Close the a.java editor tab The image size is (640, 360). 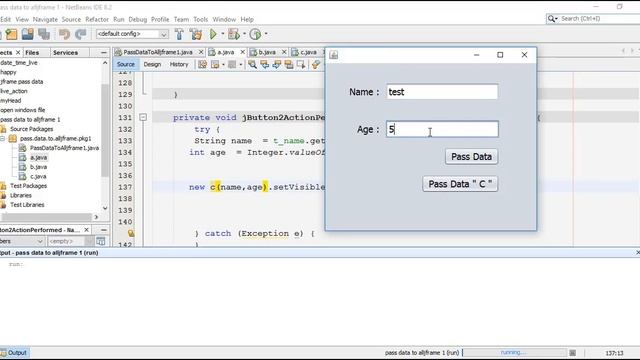pos(242,52)
